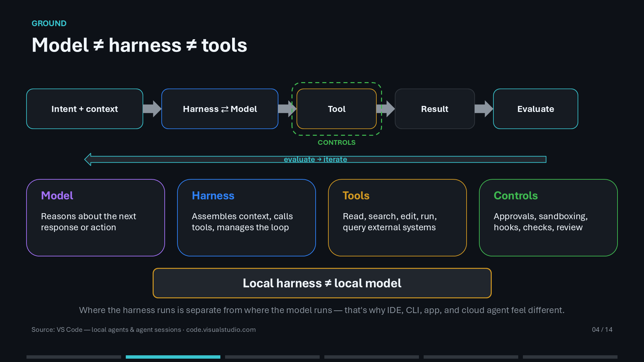This screenshot has width=644, height=362.
Task: Click the 'Where the harness runs' caption
Action: [x=322, y=310]
